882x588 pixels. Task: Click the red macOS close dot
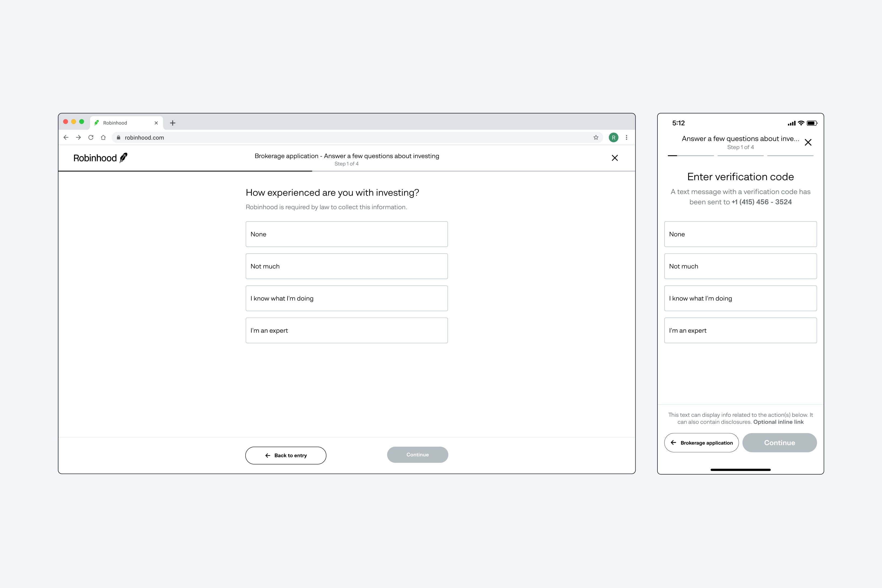pos(66,122)
